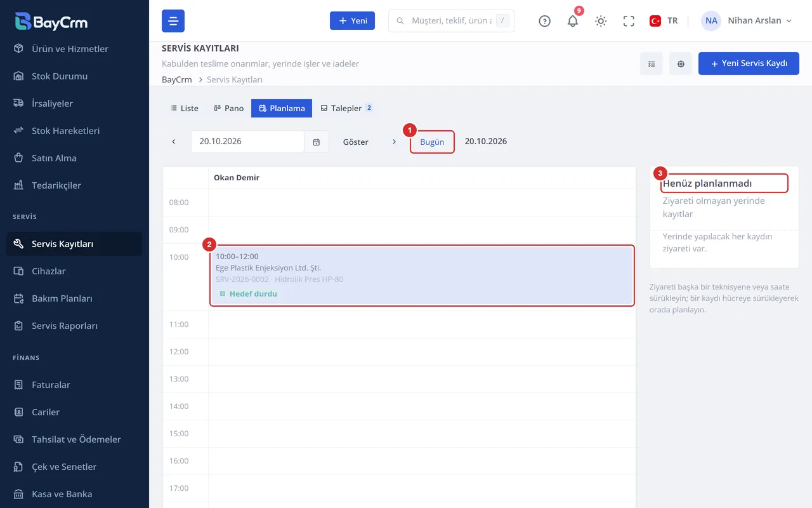The width and height of the screenshot is (812, 508).
Task: Open Tedarikçiler in sidebar
Action: tap(74, 185)
